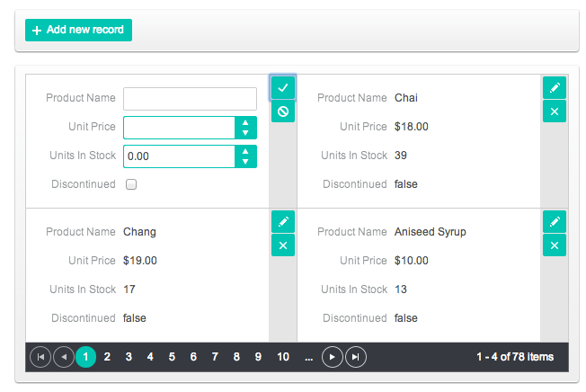Decrease Unit Price with the down arrow

point(245,133)
